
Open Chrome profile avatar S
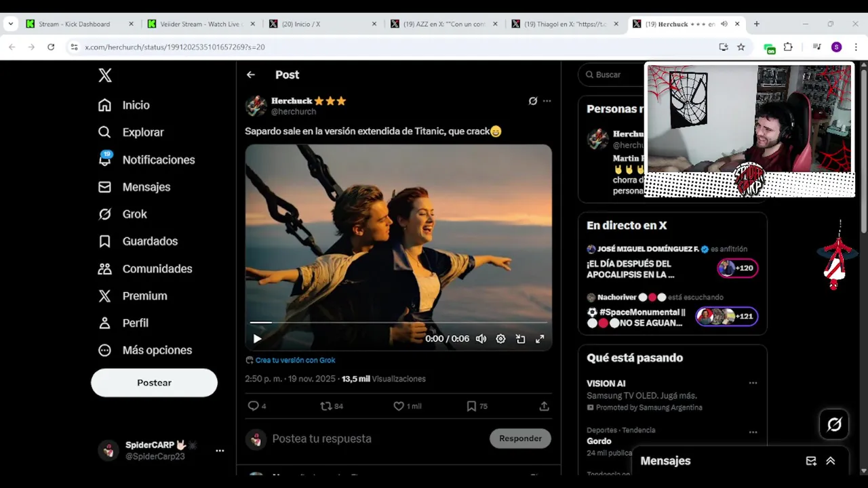coord(836,47)
